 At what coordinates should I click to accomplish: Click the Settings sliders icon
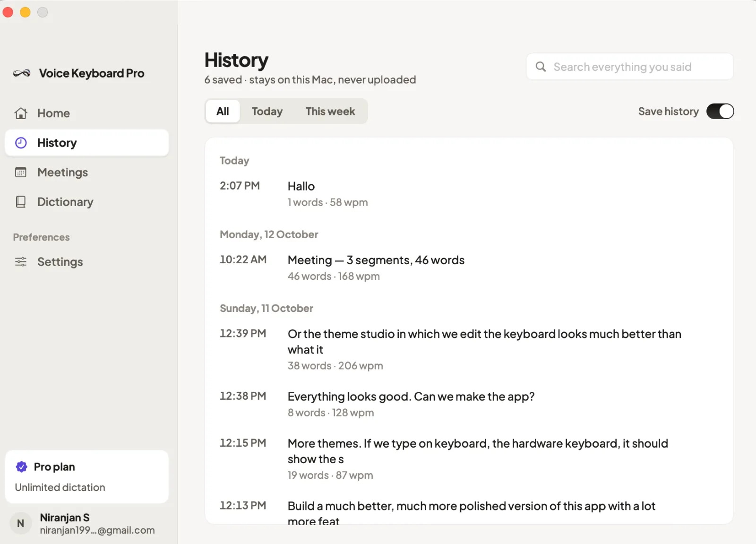[x=21, y=262]
